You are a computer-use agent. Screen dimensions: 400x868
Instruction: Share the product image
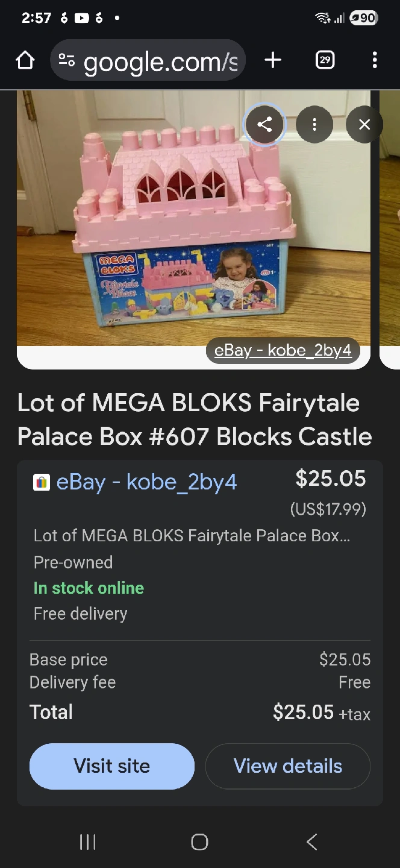point(264,125)
